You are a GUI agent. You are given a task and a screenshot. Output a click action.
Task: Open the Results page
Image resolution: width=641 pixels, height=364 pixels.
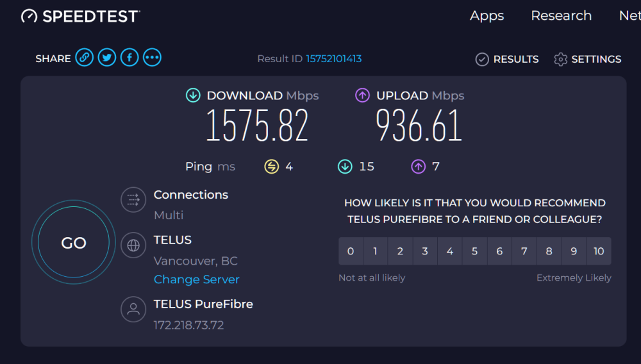tap(507, 59)
